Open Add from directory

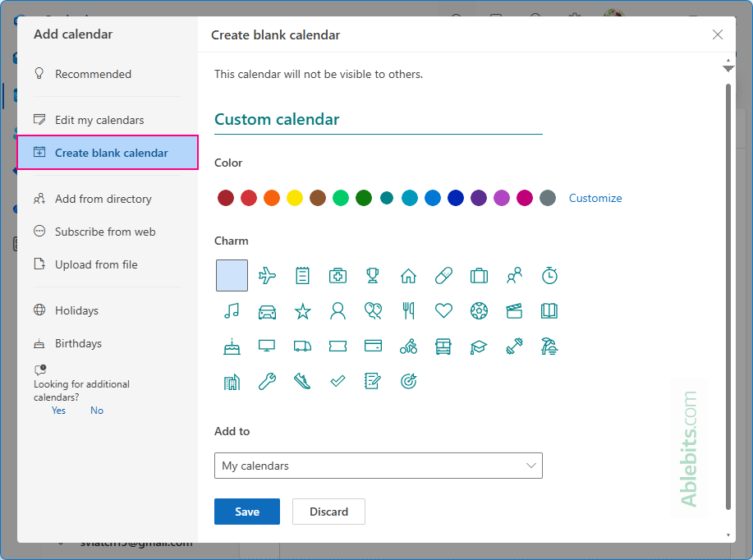tap(107, 199)
